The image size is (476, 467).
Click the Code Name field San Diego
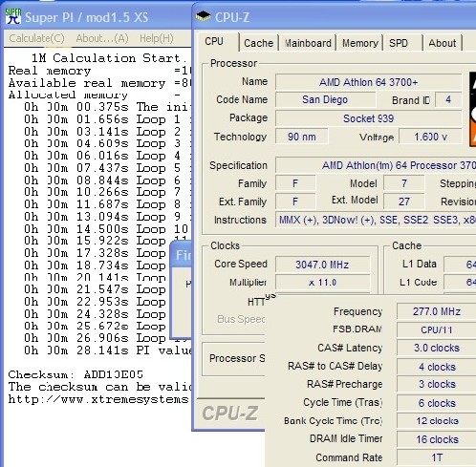pos(325,99)
